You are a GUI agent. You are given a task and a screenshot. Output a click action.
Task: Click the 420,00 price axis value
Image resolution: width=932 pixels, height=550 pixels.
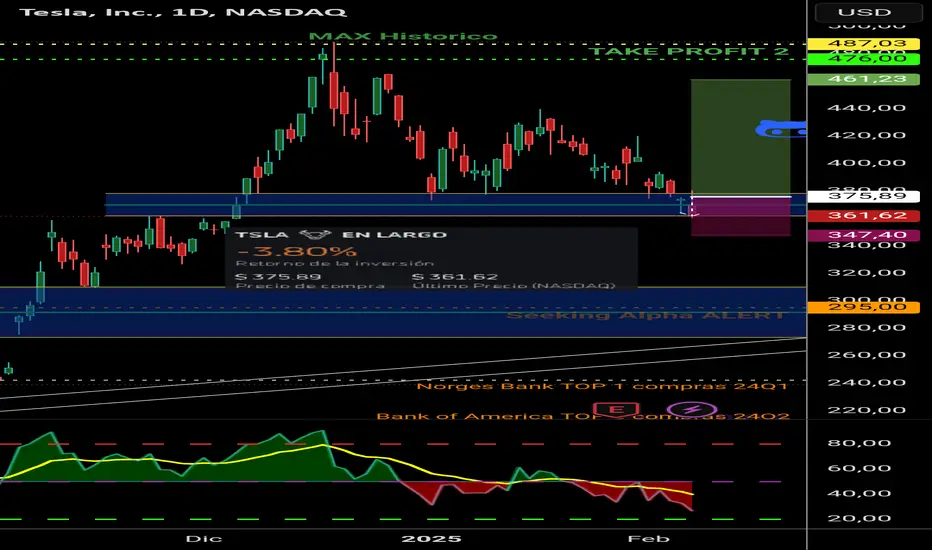click(x=867, y=135)
